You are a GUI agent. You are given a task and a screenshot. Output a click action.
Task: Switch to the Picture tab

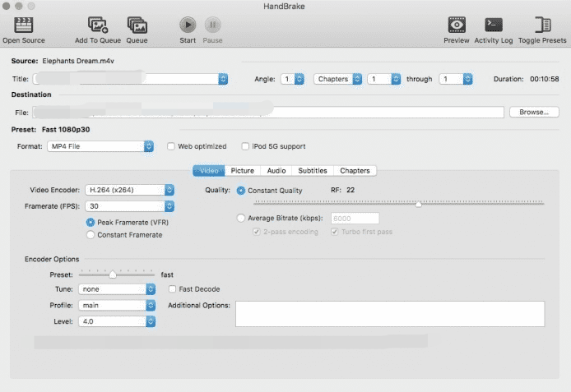point(243,171)
